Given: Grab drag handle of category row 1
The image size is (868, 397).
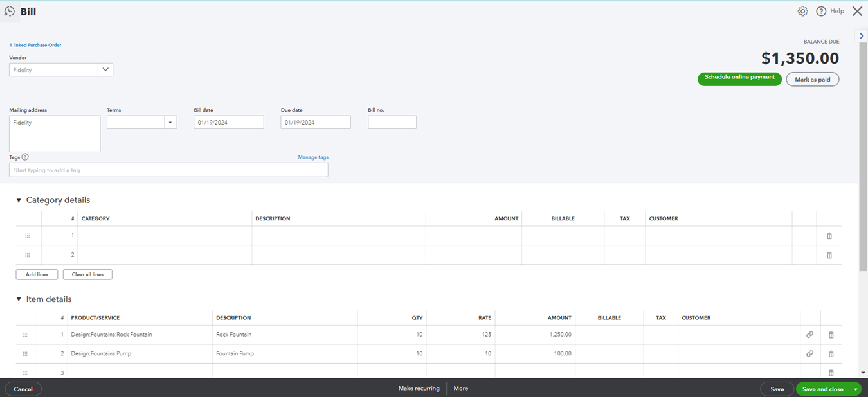Looking at the screenshot, I should 27,236.
